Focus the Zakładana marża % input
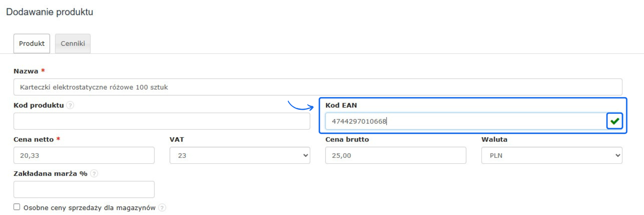 point(84,189)
